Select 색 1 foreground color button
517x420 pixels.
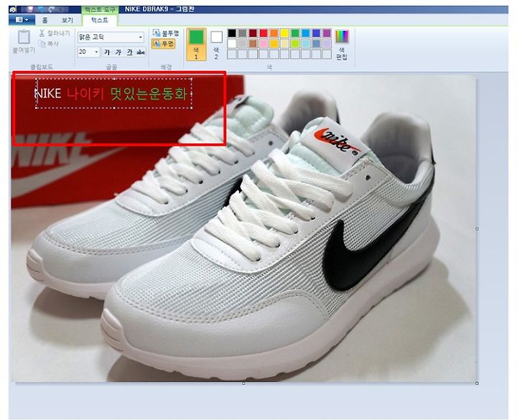(197, 45)
